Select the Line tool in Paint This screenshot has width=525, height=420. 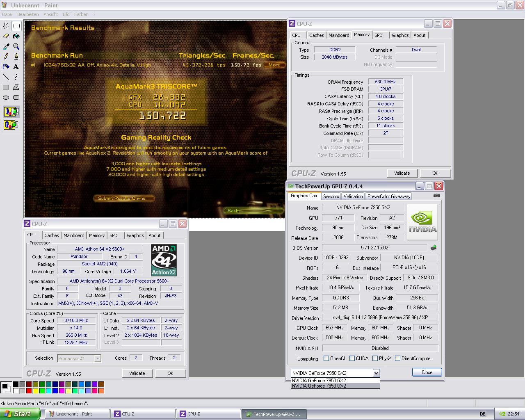coord(6,77)
